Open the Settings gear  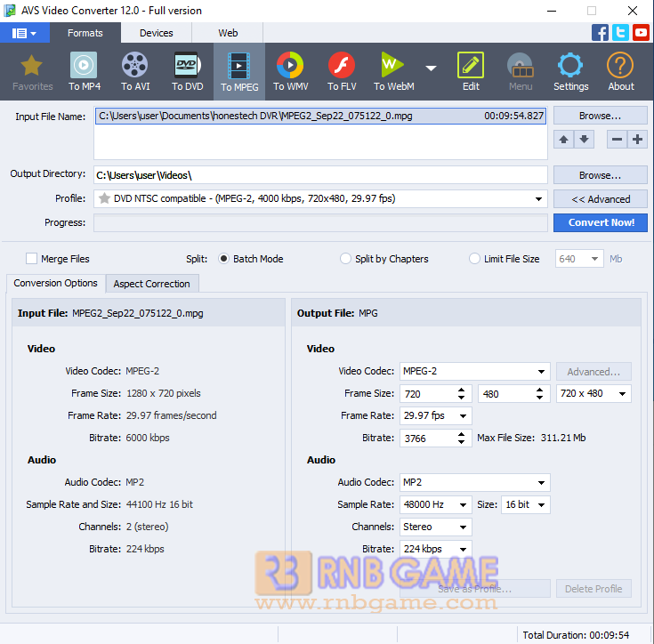(x=570, y=72)
